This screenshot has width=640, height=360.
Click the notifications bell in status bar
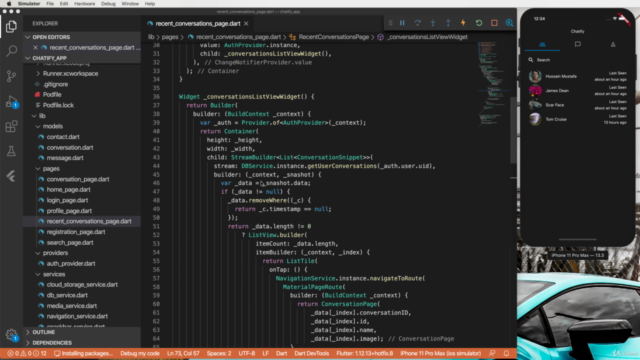point(506,353)
